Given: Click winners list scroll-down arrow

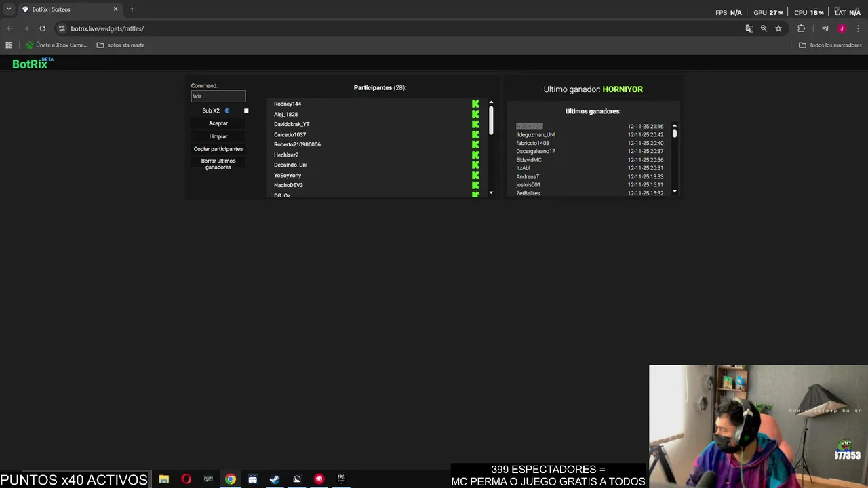Looking at the screenshot, I should click(x=675, y=192).
